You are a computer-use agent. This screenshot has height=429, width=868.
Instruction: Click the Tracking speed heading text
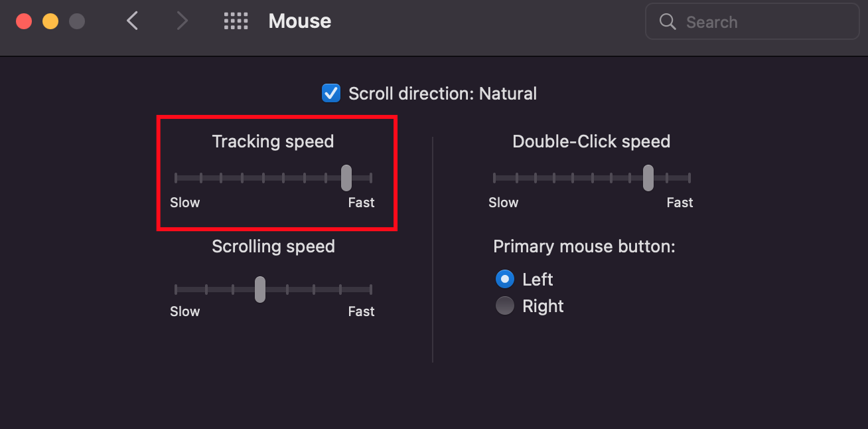point(273,141)
